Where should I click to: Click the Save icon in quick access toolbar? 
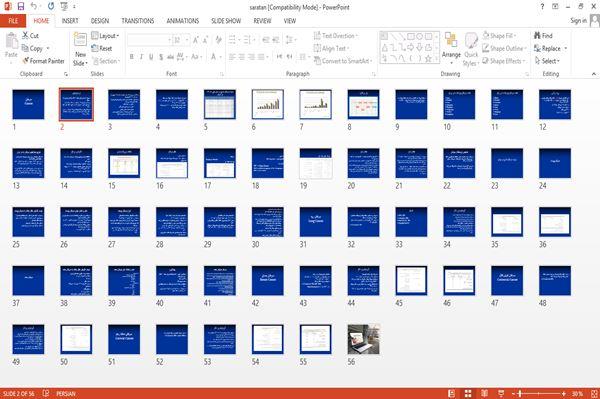[x=21, y=7]
